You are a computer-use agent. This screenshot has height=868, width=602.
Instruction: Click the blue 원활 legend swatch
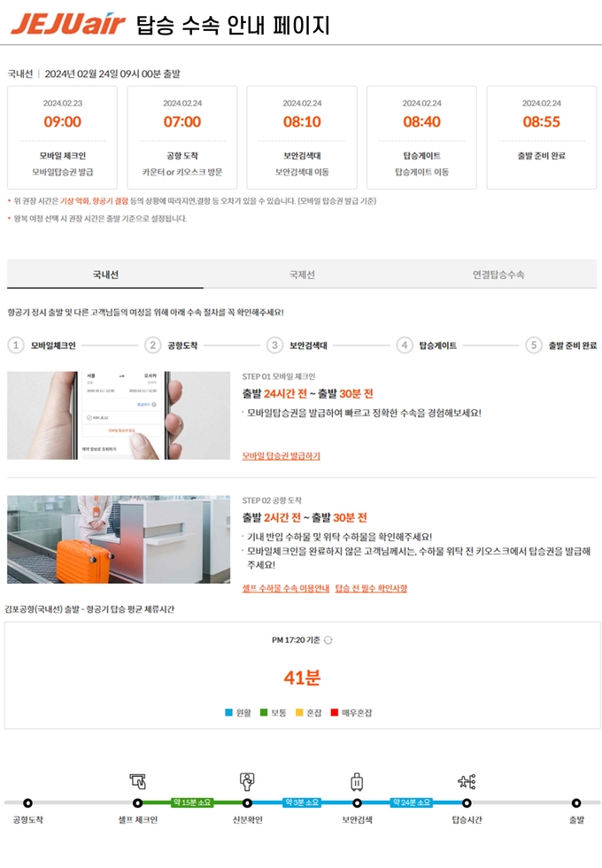228,712
